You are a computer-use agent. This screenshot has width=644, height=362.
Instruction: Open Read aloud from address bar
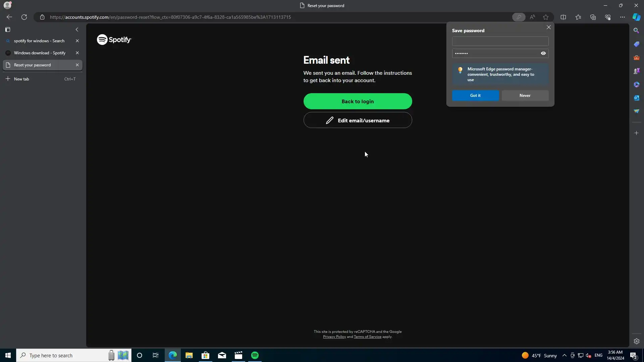click(x=532, y=17)
